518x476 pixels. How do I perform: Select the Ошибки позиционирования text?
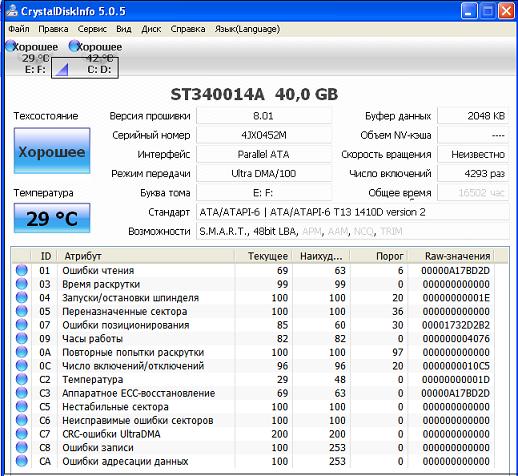click(126, 325)
